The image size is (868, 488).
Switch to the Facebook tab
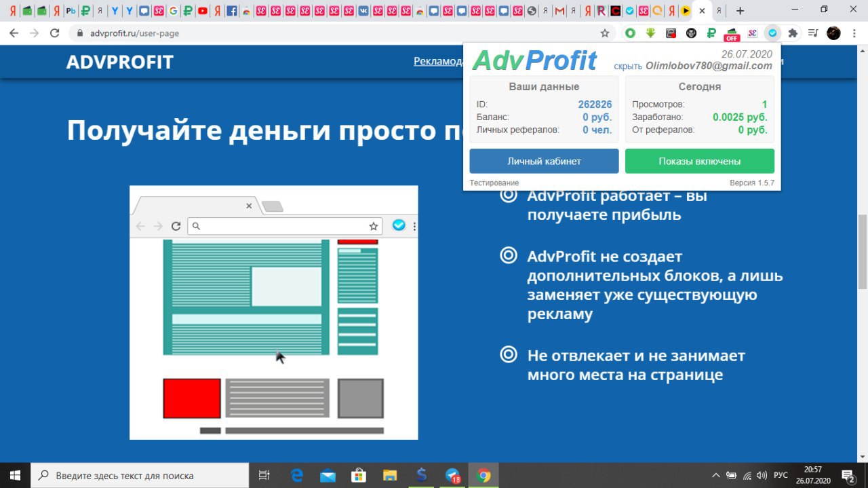tap(232, 11)
